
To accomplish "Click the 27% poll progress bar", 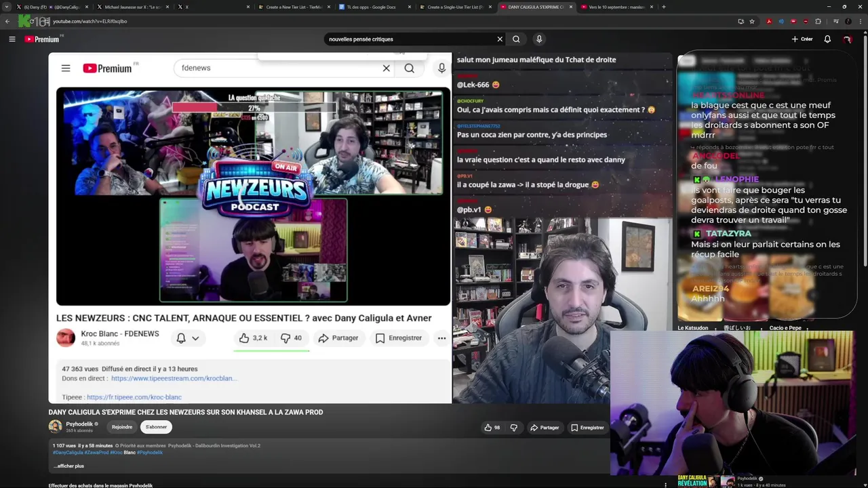I will point(254,108).
